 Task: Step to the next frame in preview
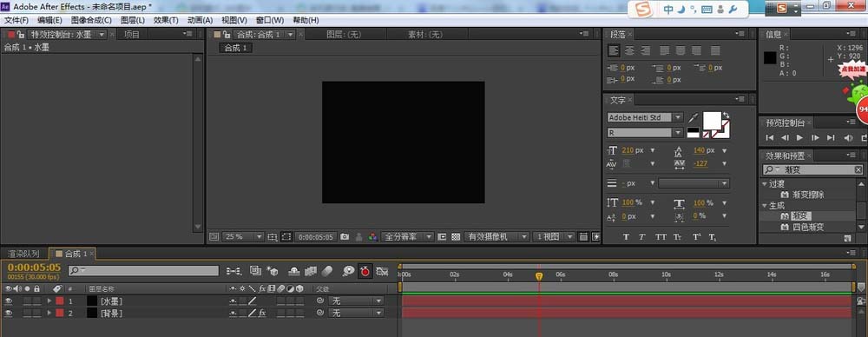pos(815,137)
